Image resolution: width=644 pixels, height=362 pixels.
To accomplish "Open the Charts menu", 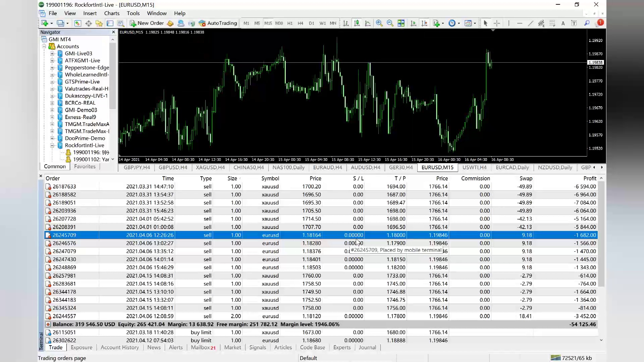I will point(112,13).
